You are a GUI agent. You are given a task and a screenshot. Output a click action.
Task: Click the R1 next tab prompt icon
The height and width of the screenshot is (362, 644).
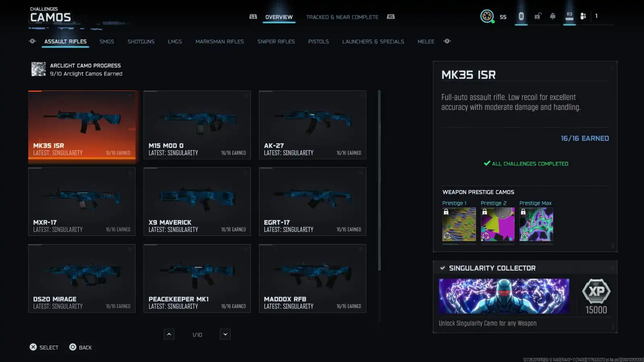coord(391,17)
